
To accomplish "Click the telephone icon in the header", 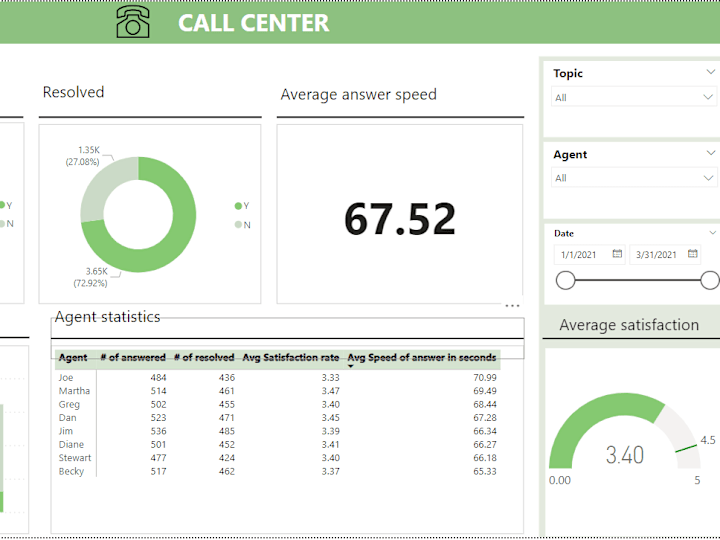I will click(x=133, y=22).
